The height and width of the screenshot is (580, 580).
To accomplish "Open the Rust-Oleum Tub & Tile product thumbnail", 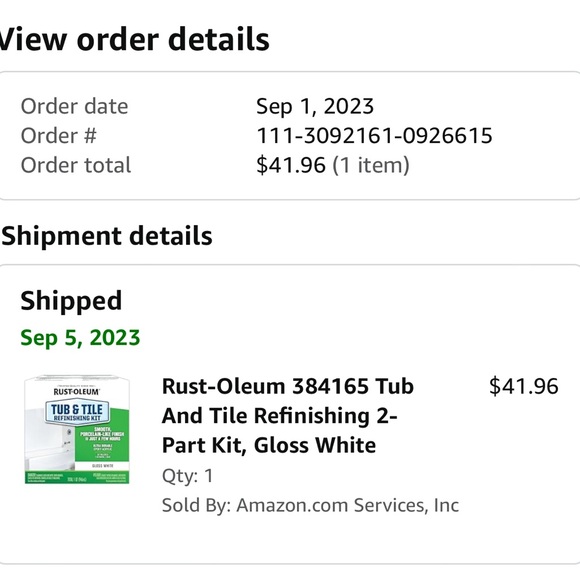I will point(77,429).
